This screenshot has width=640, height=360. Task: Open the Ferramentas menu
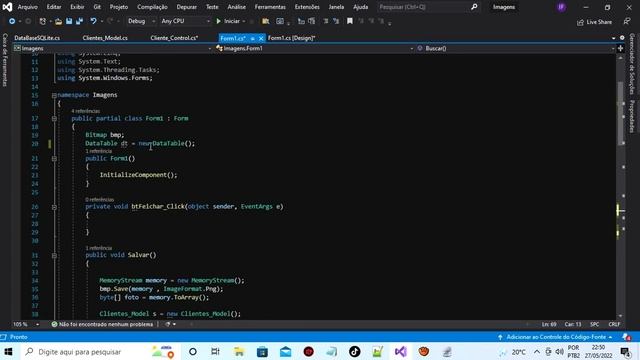[270, 7]
